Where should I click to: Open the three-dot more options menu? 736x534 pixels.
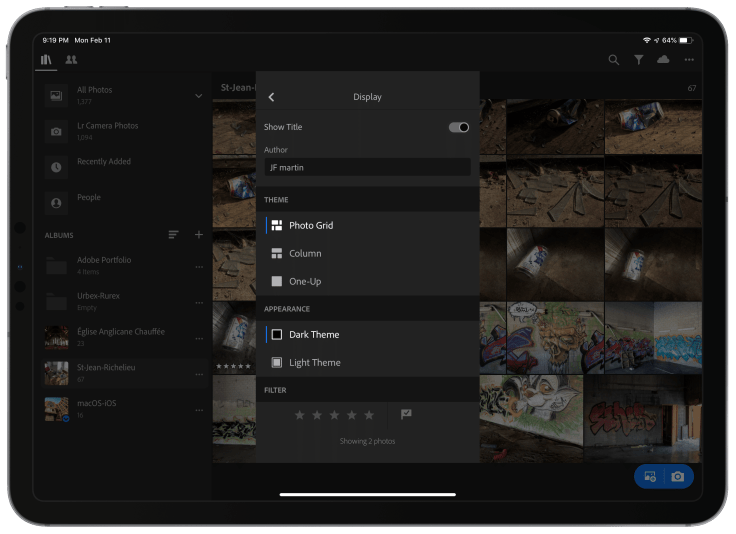click(689, 60)
